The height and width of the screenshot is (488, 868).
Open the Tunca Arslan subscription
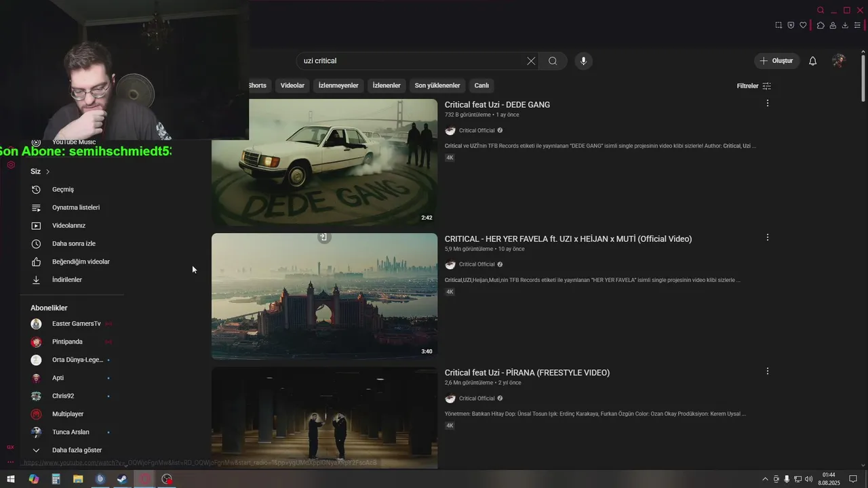71,432
